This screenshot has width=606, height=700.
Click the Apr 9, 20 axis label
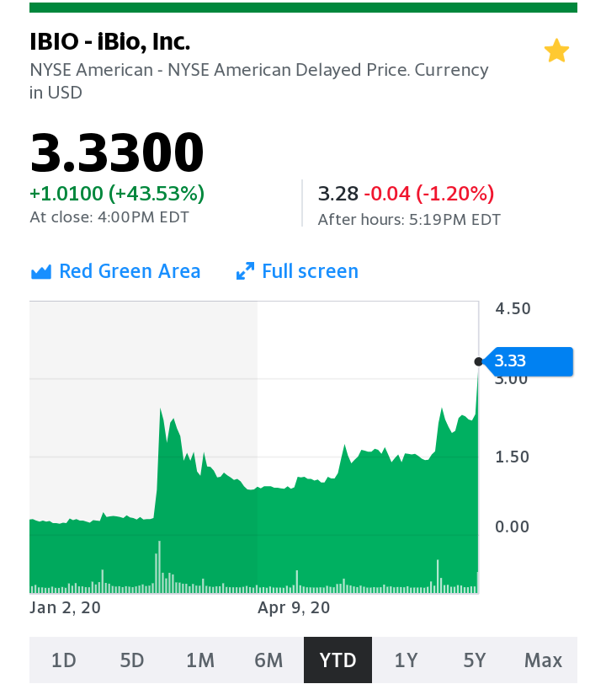click(294, 608)
